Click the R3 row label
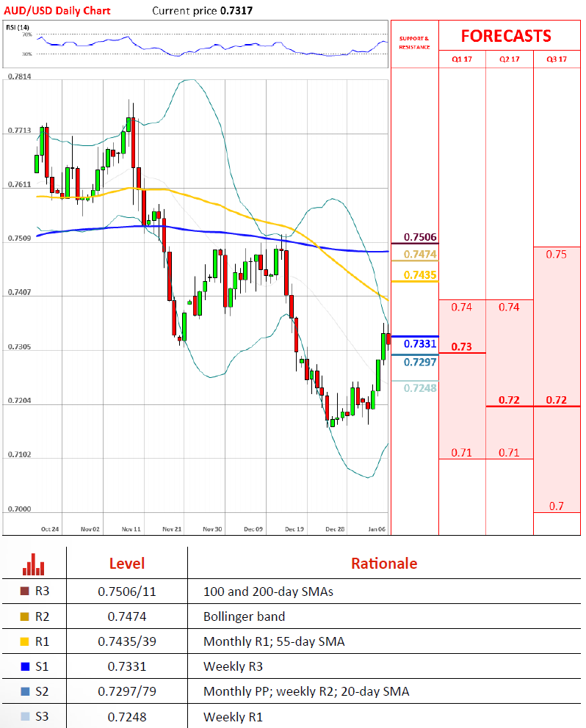The width and height of the screenshot is (586, 728). coord(43,591)
